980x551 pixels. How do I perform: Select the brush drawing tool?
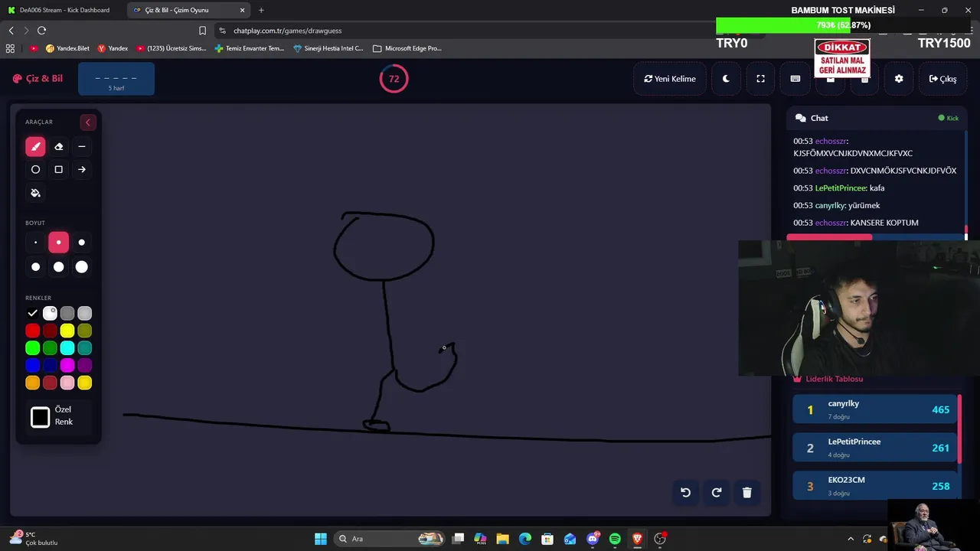coord(35,146)
